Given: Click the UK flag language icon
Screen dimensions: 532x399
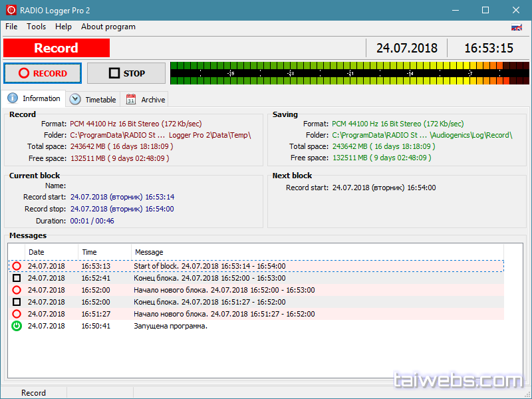Looking at the screenshot, I should coord(516,27).
